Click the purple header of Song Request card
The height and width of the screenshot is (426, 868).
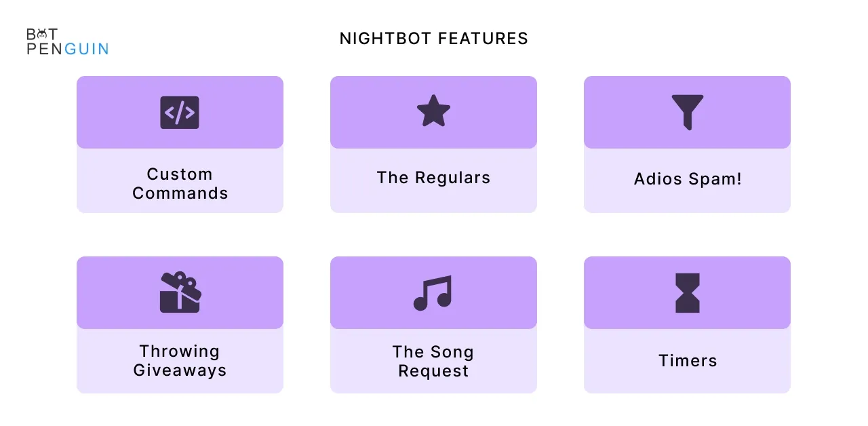[433, 292]
